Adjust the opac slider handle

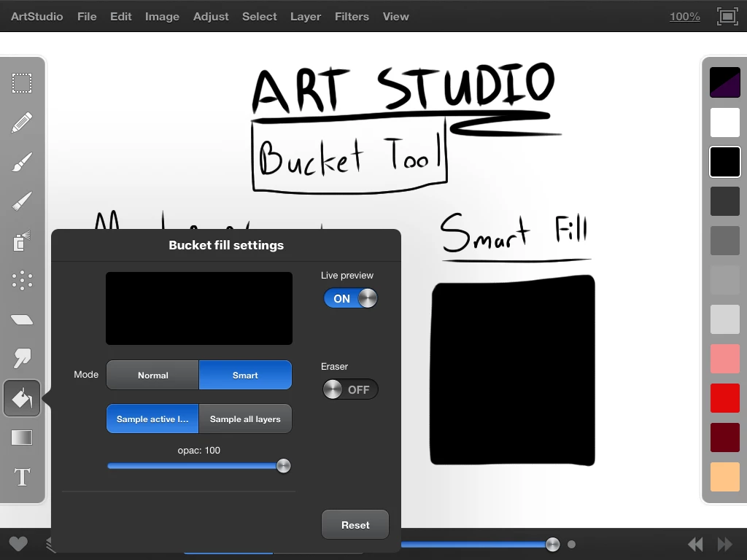284,466
